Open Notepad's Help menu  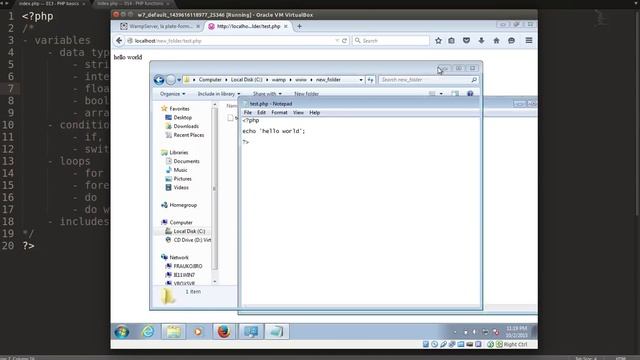[314, 113]
